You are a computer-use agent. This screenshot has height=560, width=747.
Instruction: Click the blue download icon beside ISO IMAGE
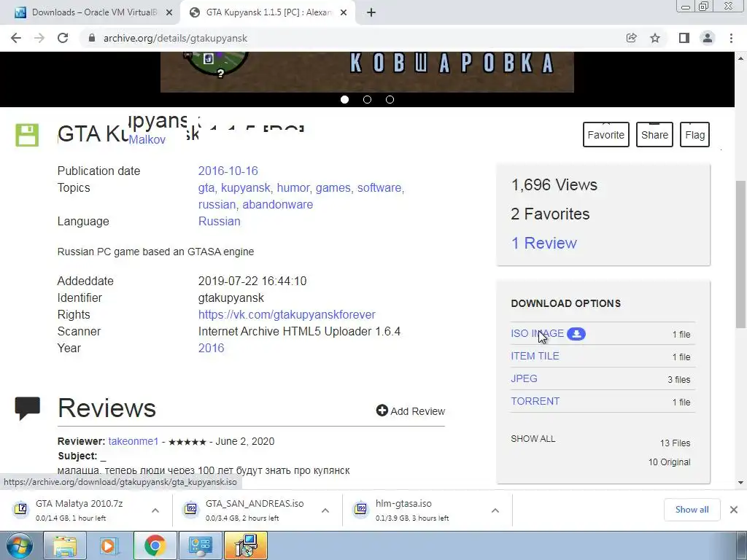point(576,334)
